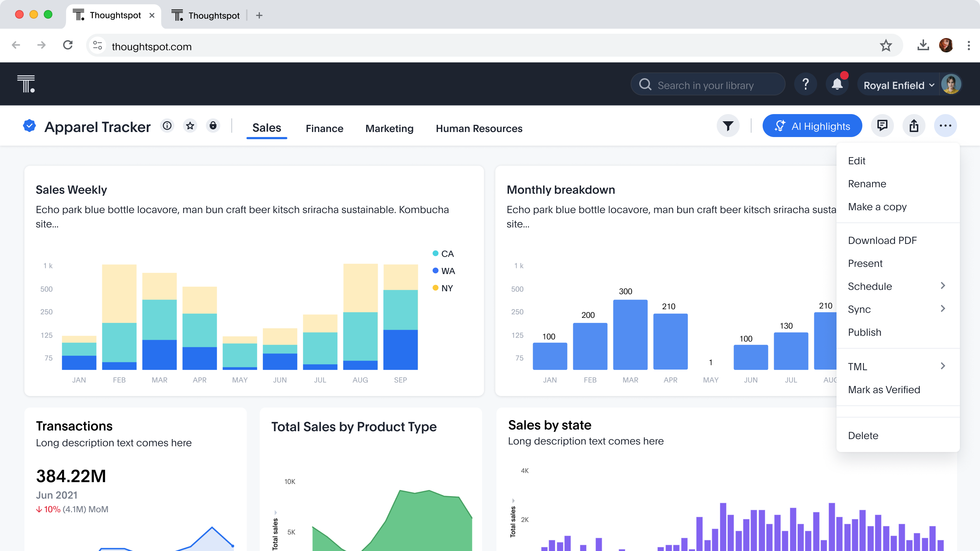
Task: Click Search in your library field
Action: (708, 84)
